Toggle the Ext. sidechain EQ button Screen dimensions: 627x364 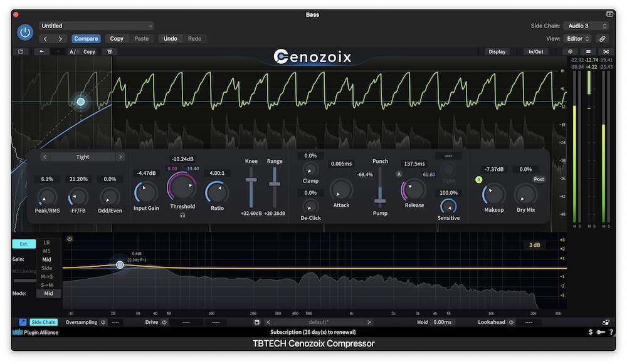(24, 244)
